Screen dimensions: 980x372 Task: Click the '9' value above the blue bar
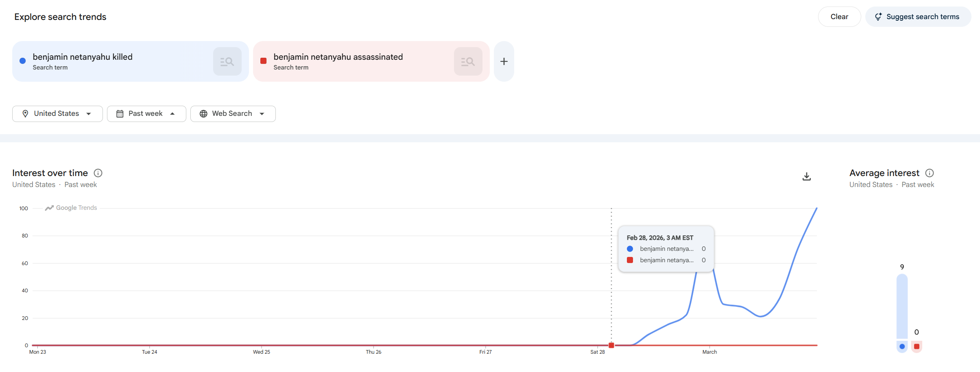point(902,267)
